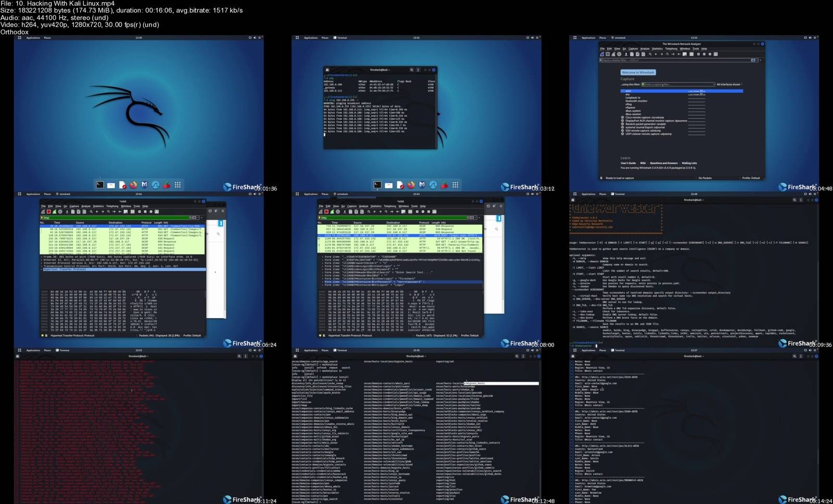Launch the M-logo dock app in 01:36 frame
Viewport: 833px width, 504px height.
(x=144, y=185)
